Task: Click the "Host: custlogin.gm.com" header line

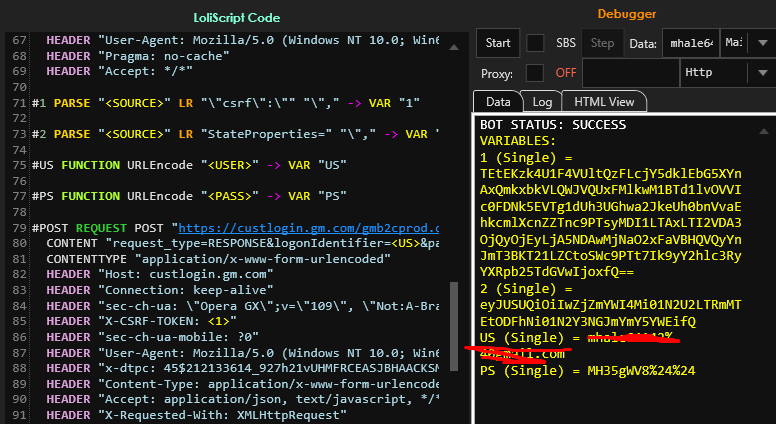Action: click(x=160, y=275)
